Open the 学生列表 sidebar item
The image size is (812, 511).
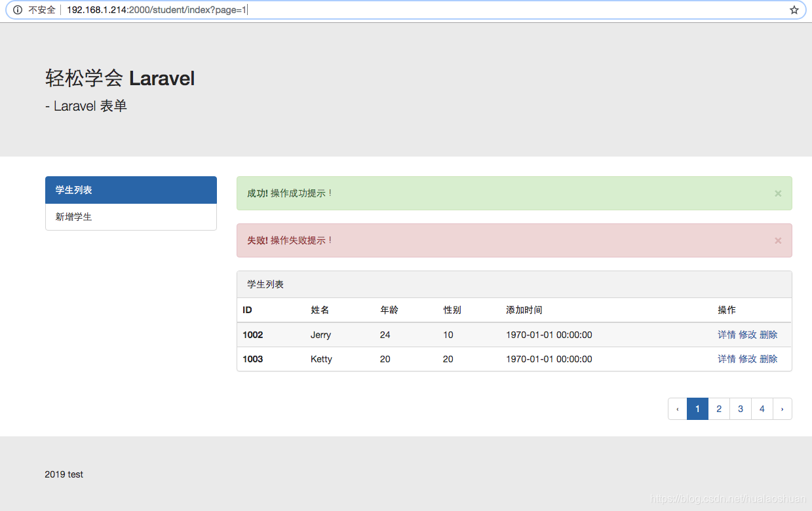click(x=131, y=190)
